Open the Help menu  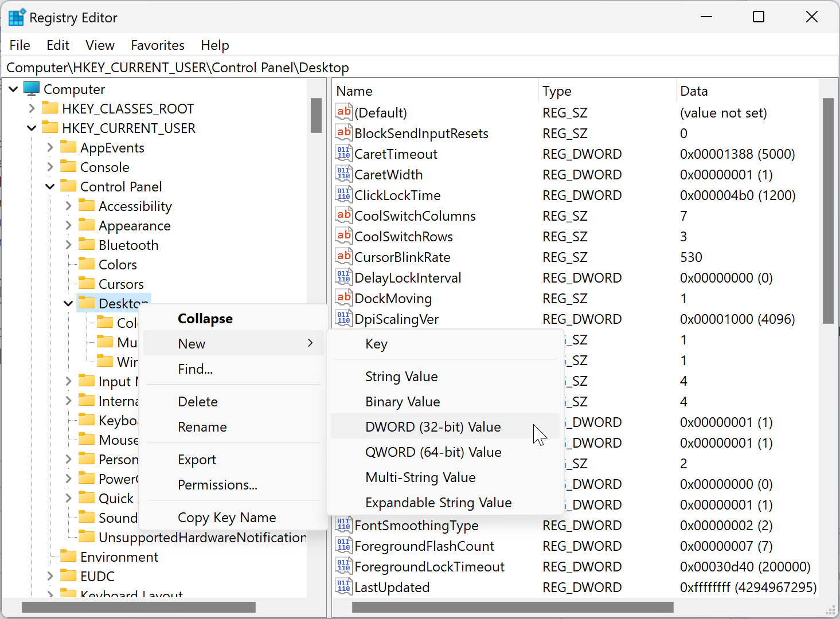click(x=215, y=45)
